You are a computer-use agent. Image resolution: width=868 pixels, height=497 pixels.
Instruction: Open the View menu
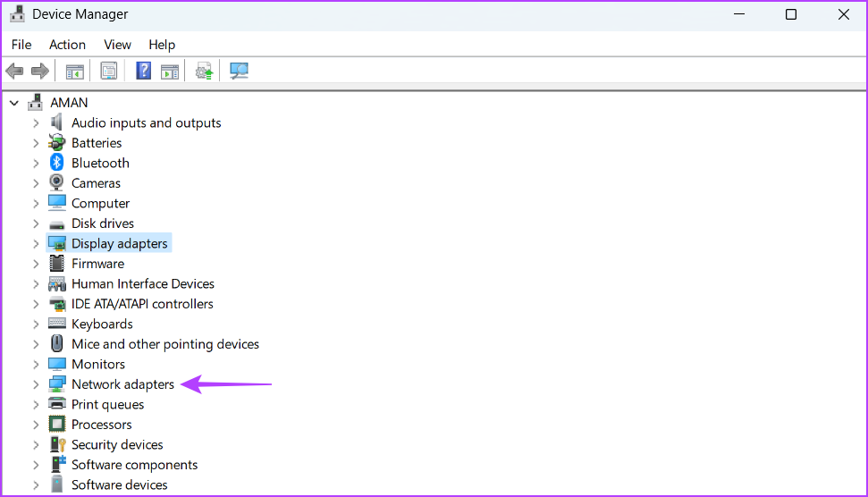(117, 45)
